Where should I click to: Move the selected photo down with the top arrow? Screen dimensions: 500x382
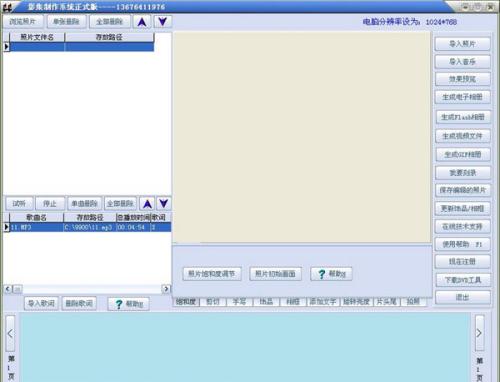[163, 22]
